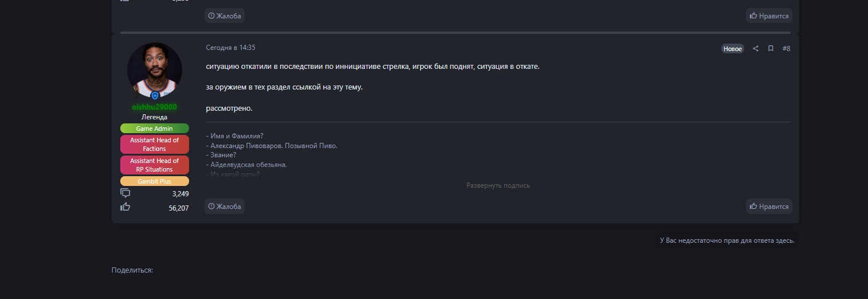
Task: Expand signature via Развернуть подпись
Action: pyautogui.click(x=498, y=185)
